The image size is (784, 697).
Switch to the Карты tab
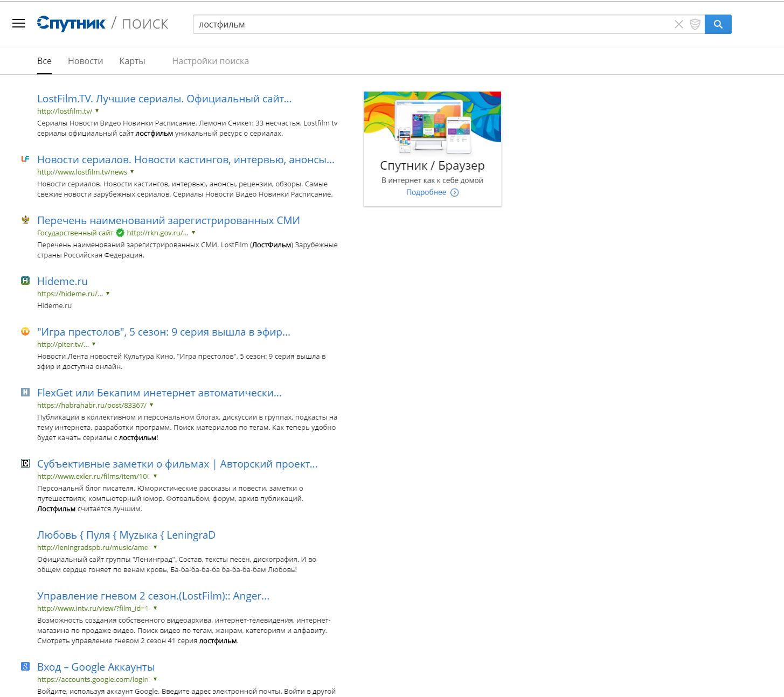coord(132,61)
